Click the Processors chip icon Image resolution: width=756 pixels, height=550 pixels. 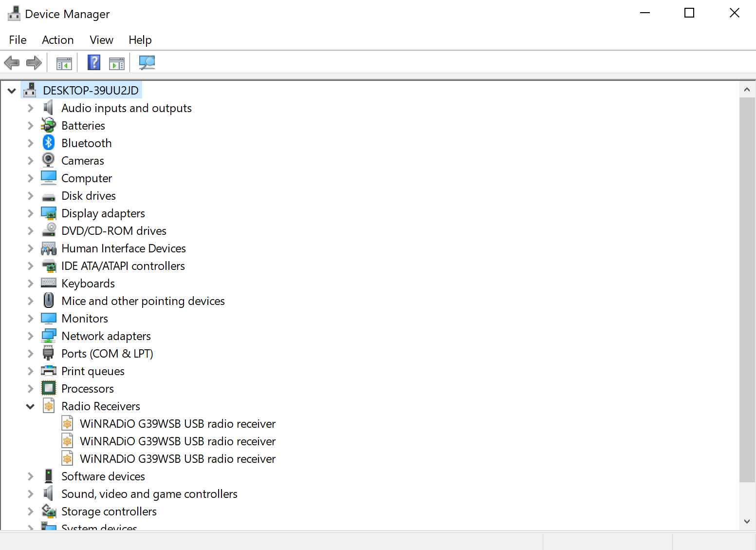[x=49, y=388]
